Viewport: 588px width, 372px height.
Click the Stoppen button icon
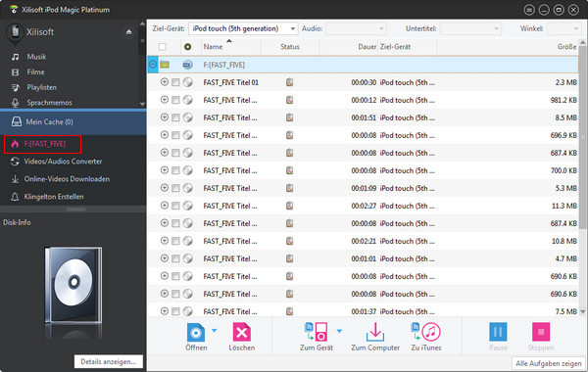(541, 332)
